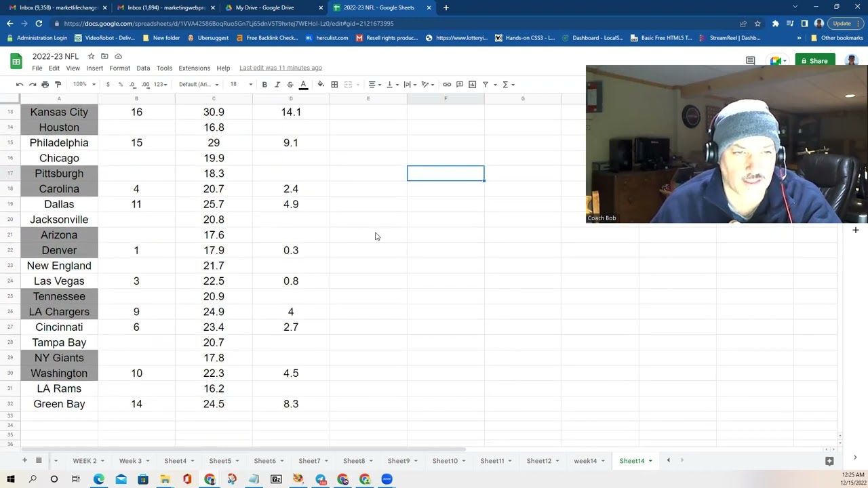Open version history from last edit link
This screenshot has height=488, width=868.
coord(281,68)
